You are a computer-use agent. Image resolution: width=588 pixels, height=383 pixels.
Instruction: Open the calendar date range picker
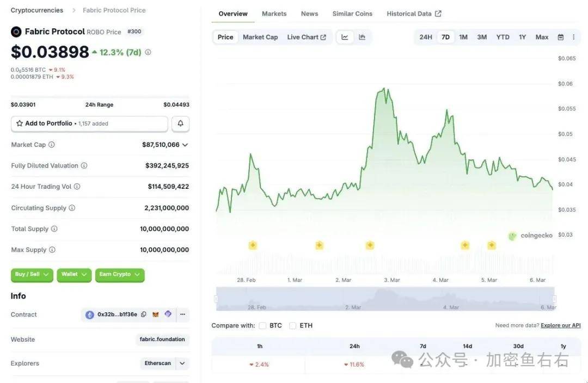pos(561,37)
